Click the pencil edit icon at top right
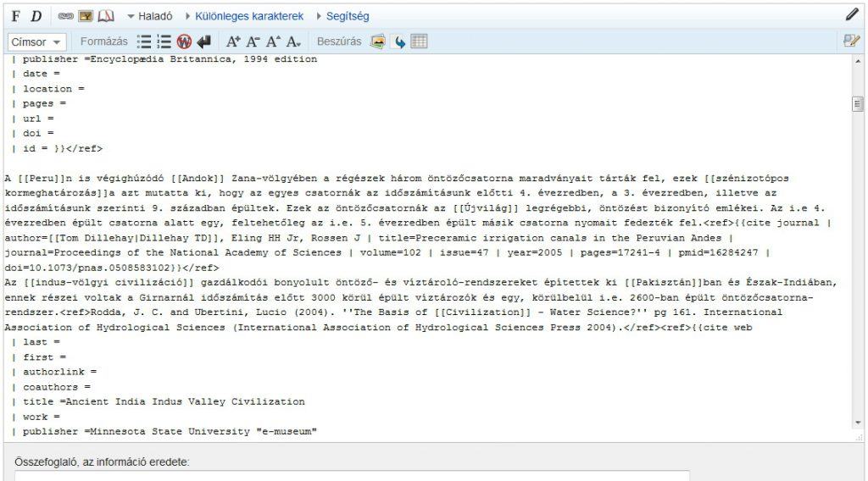 [851, 15]
